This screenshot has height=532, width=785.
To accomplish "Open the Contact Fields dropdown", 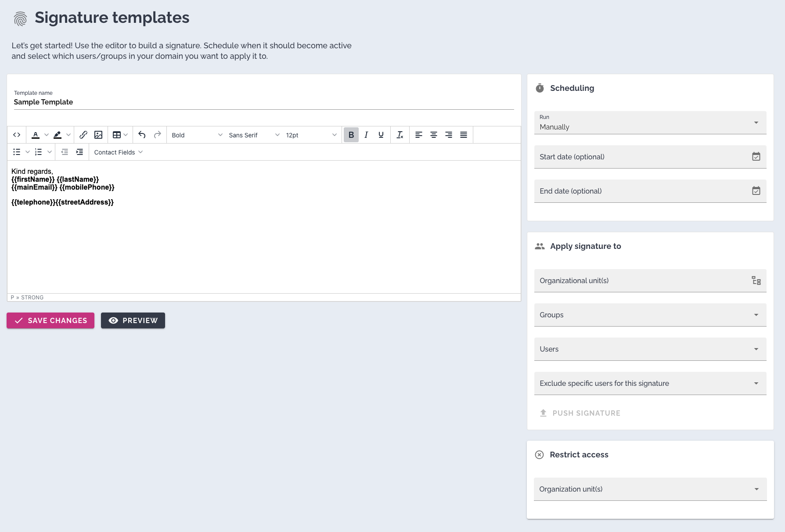I will [118, 152].
